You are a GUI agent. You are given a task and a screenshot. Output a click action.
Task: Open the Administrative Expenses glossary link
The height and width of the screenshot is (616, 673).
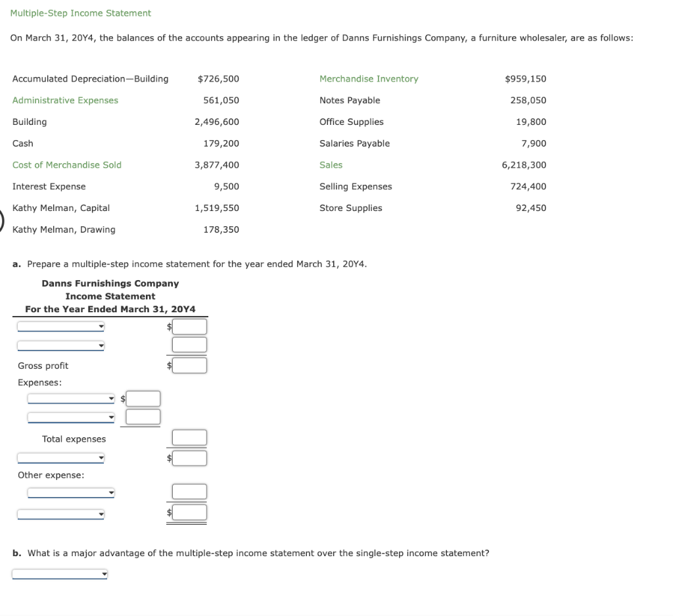pos(65,101)
